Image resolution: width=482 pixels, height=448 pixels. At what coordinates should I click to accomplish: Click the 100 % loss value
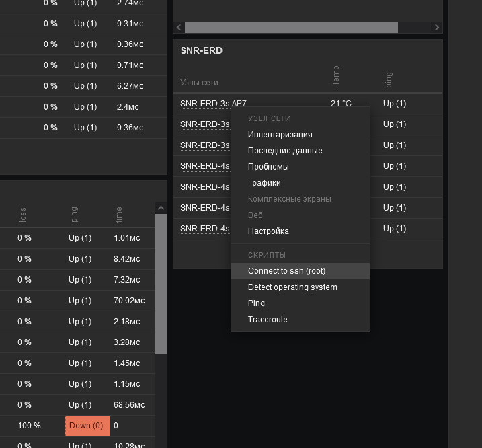click(x=29, y=426)
